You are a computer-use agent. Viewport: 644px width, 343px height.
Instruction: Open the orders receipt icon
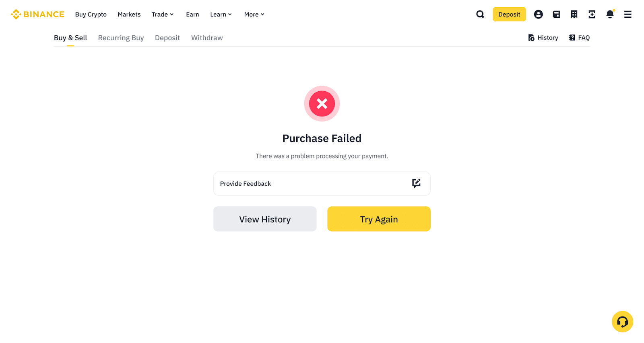[574, 14]
